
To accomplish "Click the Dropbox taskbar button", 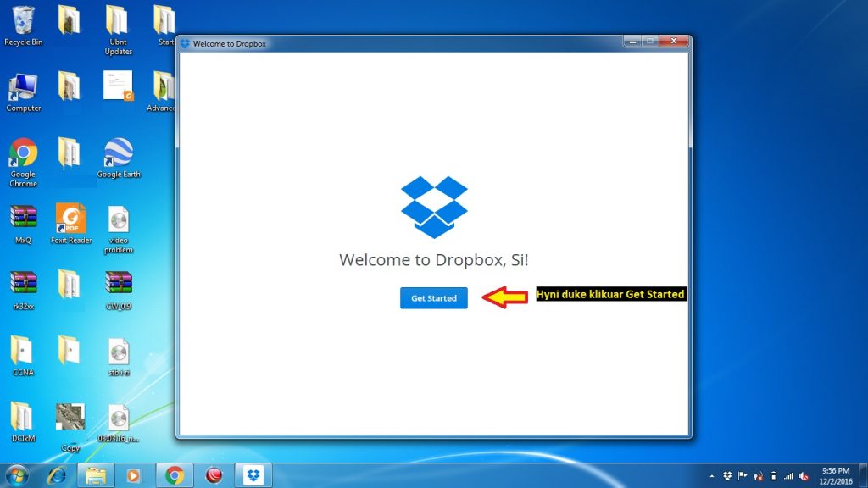I will [x=253, y=475].
